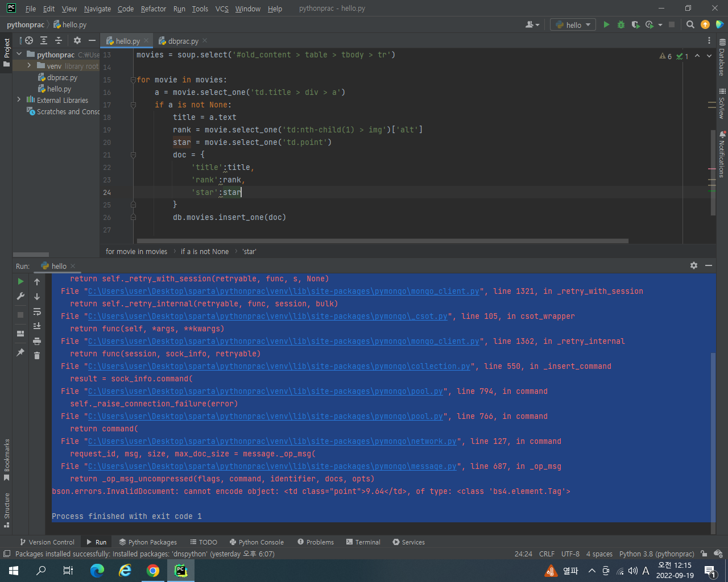The width and height of the screenshot is (728, 582).
Task: Rerun hello in Run panel
Action: pyautogui.click(x=20, y=281)
